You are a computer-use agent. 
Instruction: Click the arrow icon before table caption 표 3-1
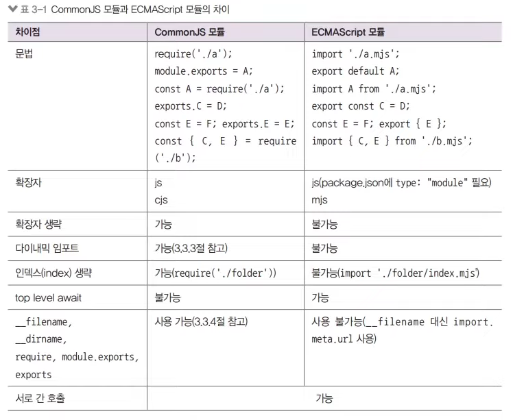coord(13,9)
